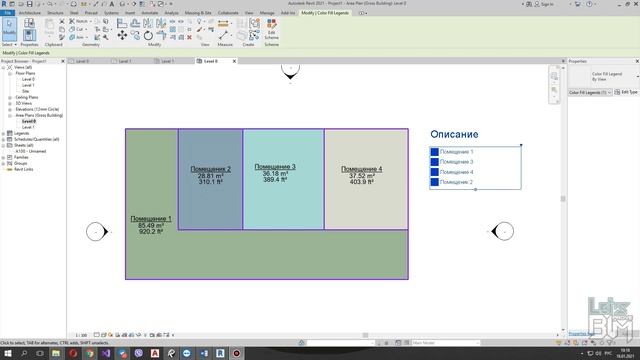Screen dimensions: 640x360
Task: Open the Chrome icon in the Windows taskbar
Action: (89, 353)
